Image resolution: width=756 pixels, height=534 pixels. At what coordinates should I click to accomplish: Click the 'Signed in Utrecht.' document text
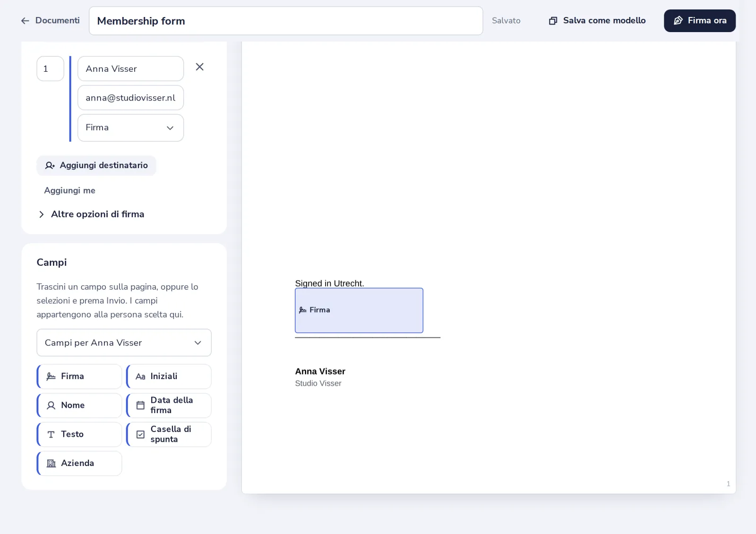[329, 283]
